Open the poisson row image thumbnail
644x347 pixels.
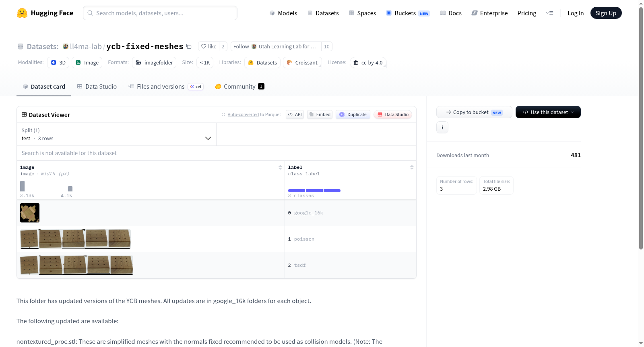point(75,239)
